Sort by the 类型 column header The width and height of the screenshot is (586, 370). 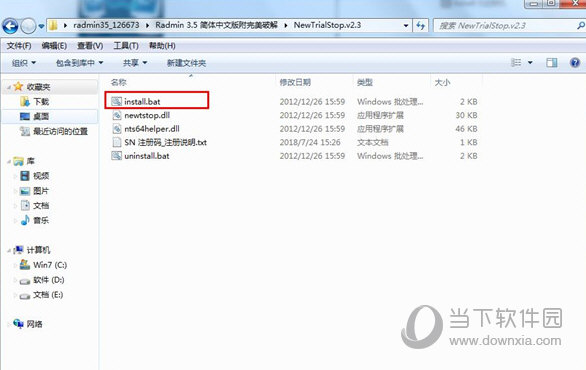[x=365, y=82]
